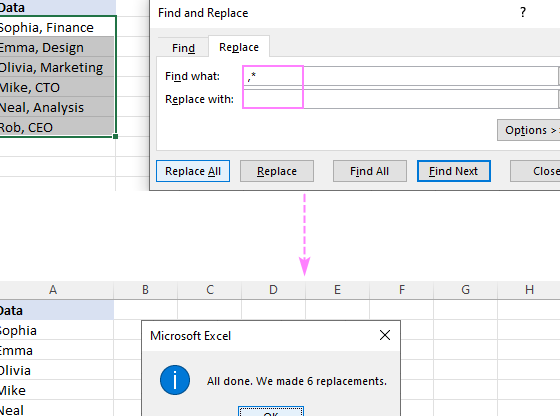Select the column C header

coord(210,290)
